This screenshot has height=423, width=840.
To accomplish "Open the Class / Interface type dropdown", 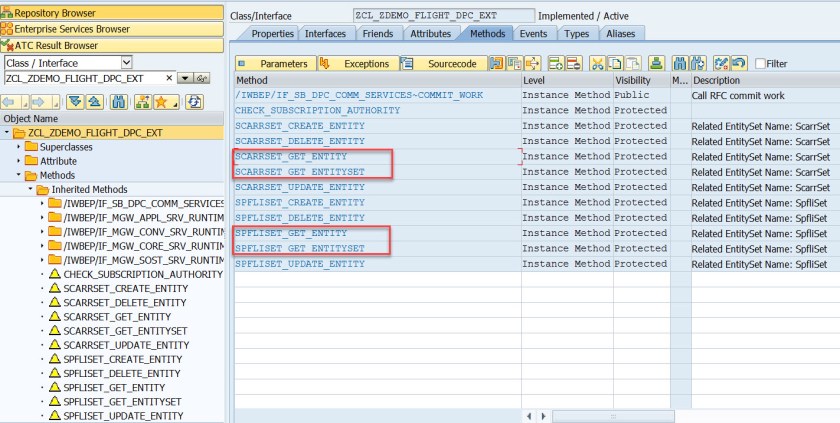I will pos(126,62).
